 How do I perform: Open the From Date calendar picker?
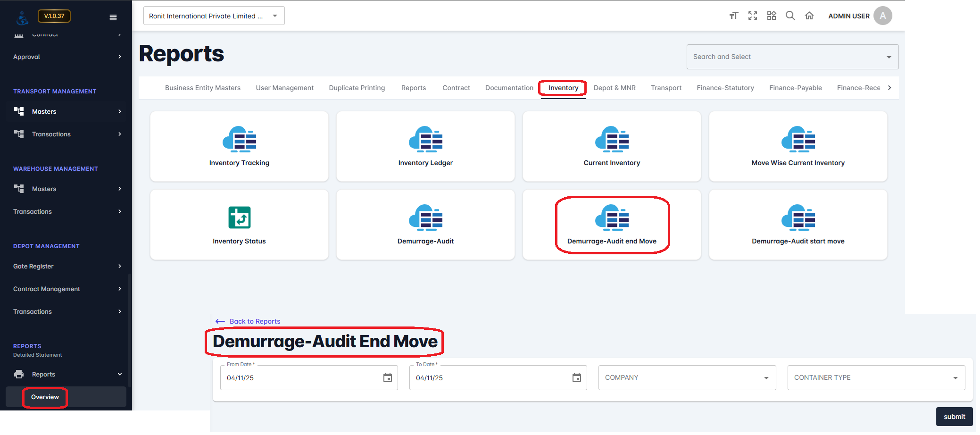pyautogui.click(x=388, y=378)
